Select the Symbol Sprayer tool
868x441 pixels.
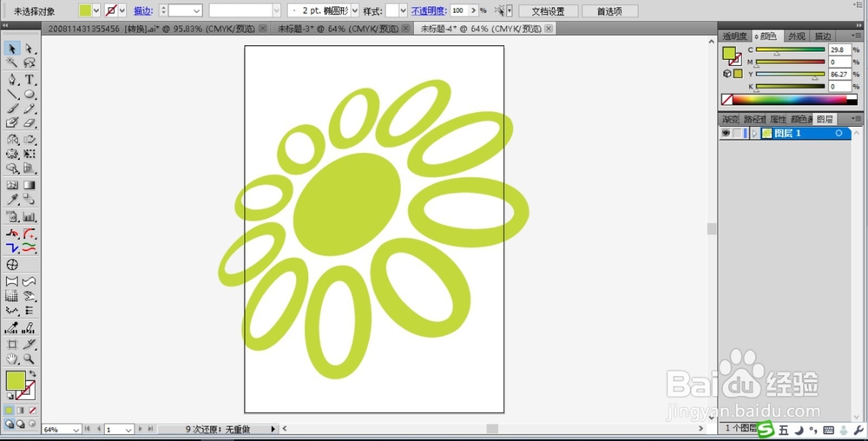click(x=12, y=217)
